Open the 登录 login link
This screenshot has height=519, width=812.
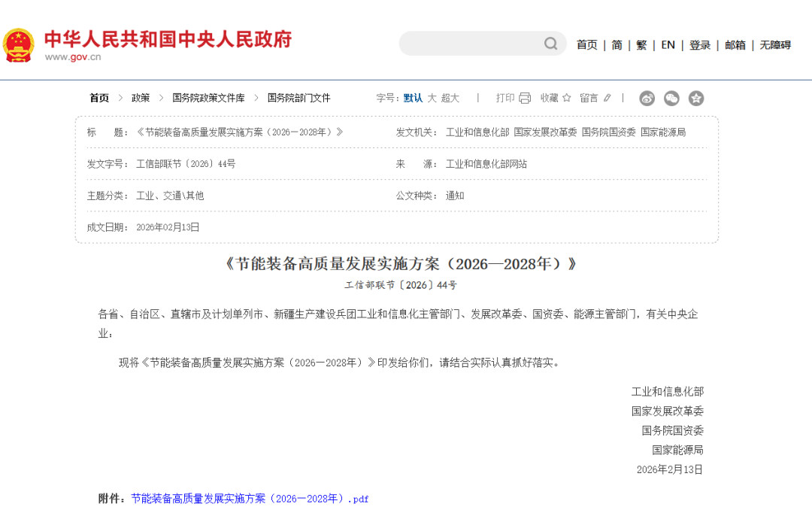pyautogui.click(x=699, y=45)
